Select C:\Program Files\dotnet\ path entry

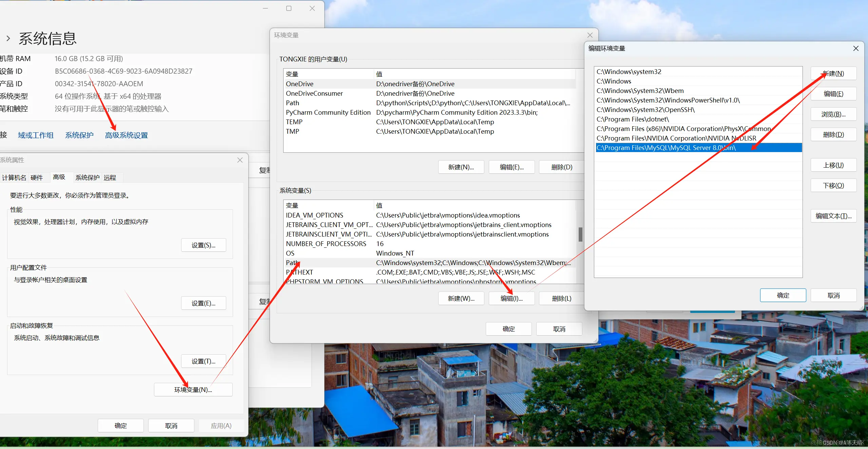tap(633, 119)
